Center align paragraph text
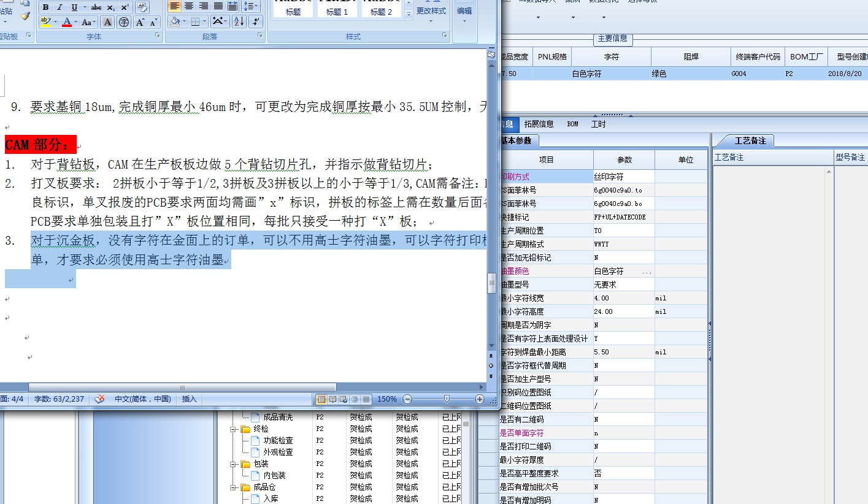868x504 pixels. pyautogui.click(x=189, y=6)
